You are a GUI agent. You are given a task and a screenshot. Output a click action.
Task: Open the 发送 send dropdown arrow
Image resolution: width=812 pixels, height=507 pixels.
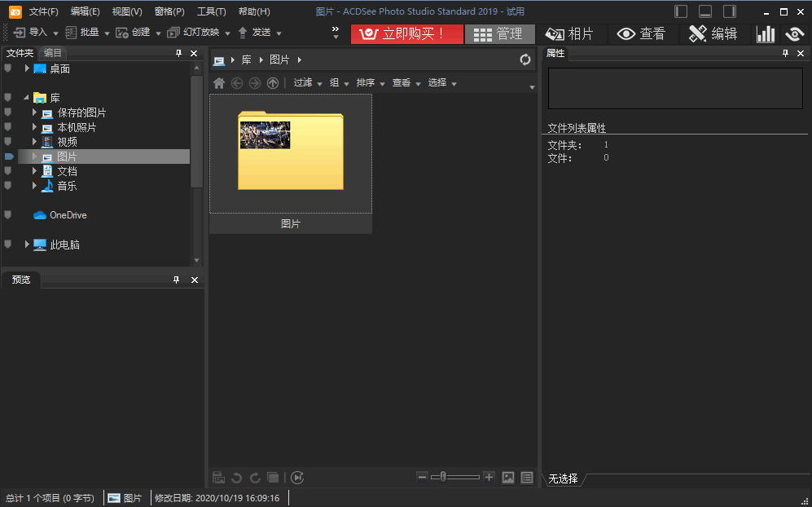tap(279, 33)
